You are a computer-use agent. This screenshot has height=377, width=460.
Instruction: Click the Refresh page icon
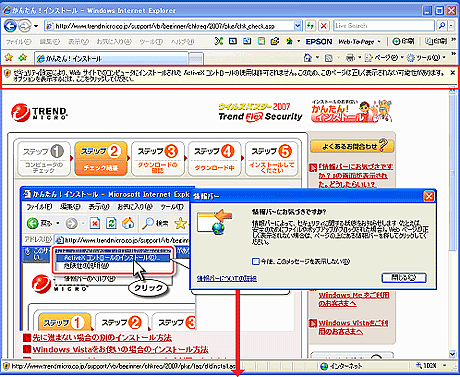pyautogui.click(x=311, y=26)
